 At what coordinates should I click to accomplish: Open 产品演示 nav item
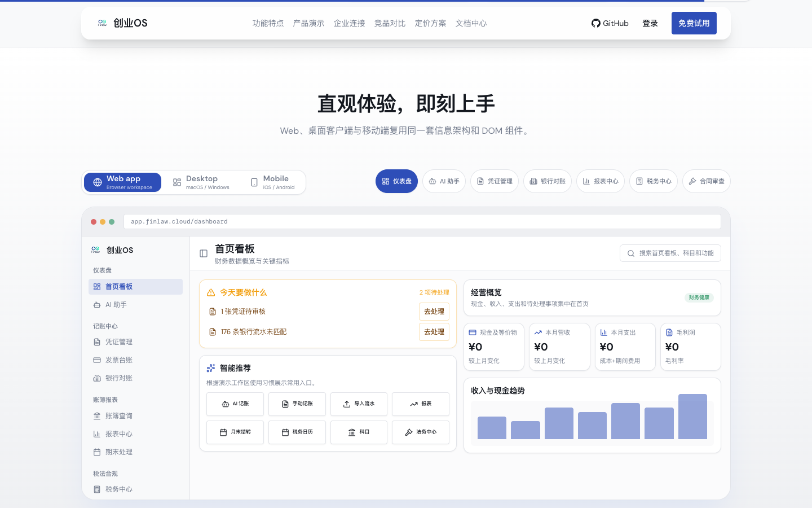coord(308,23)
